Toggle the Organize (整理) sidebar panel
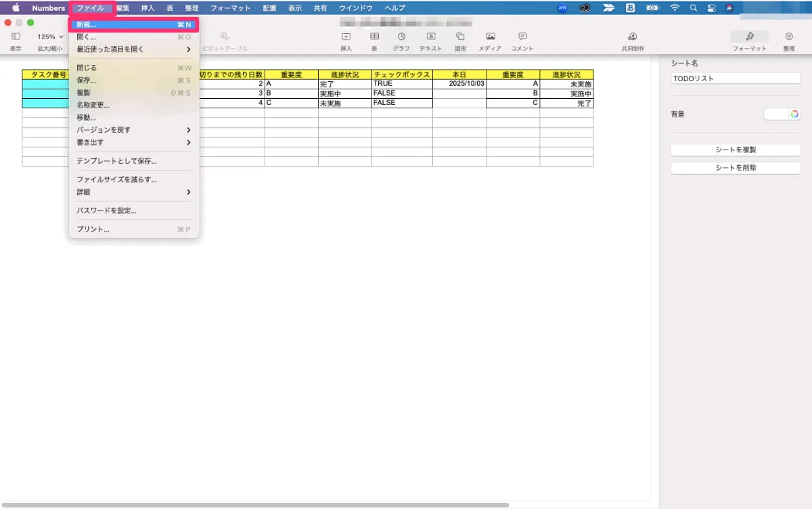 (789, 37)
